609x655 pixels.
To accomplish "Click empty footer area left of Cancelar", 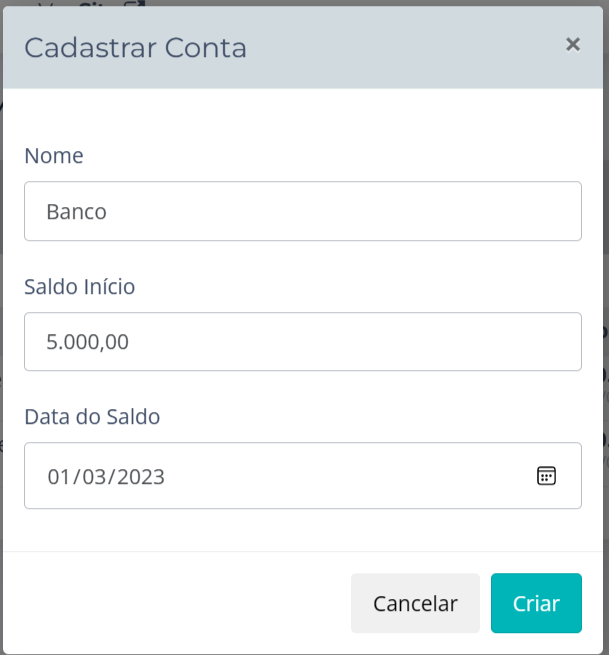I will click(180, 603).
